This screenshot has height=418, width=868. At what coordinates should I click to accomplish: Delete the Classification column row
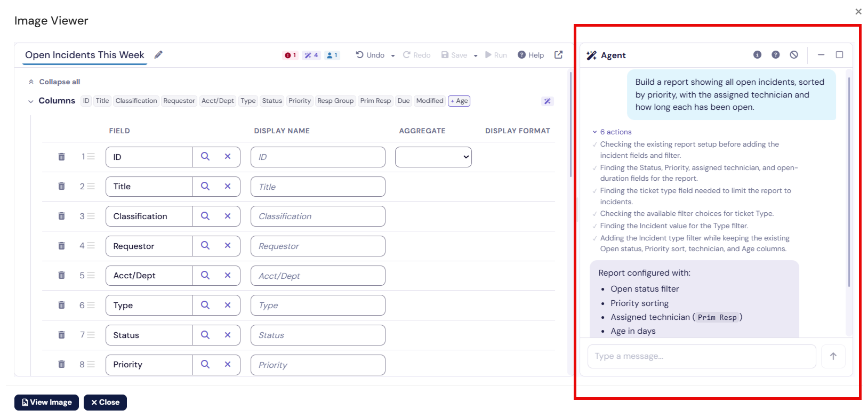62,216
